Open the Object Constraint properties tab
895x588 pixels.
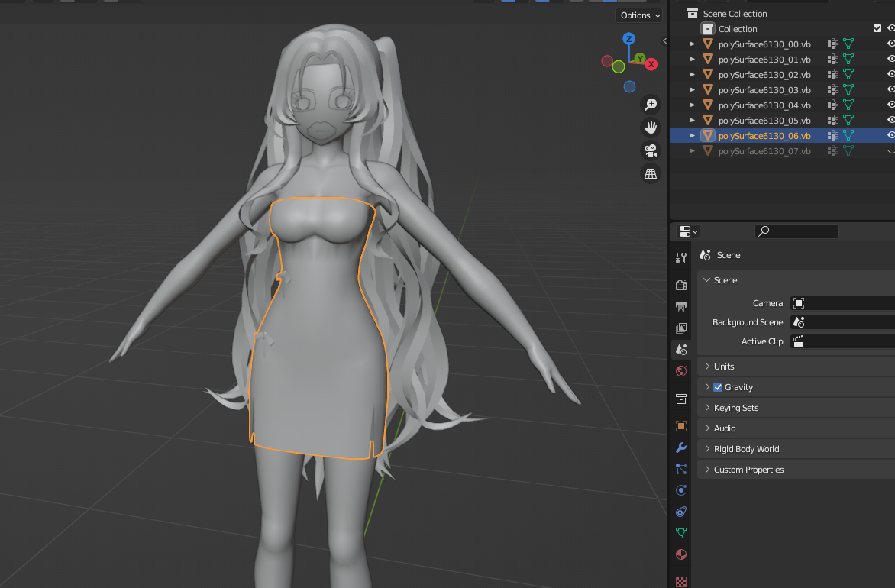click(x=681, y=512)
